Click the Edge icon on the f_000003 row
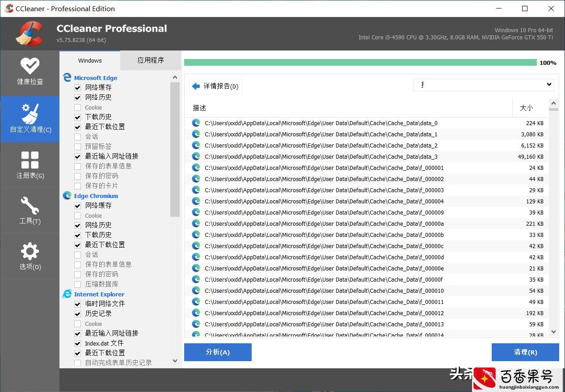This screenshot has width=565, height=392. click(196, 190)
